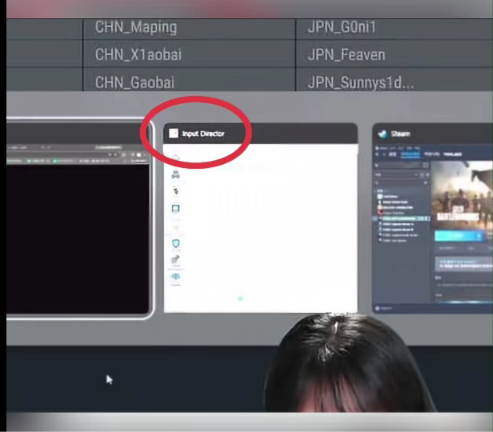The image size is (493, 432).
Task: Switch to the Input Director window thumbnail
Action: (x=260, y=218)
